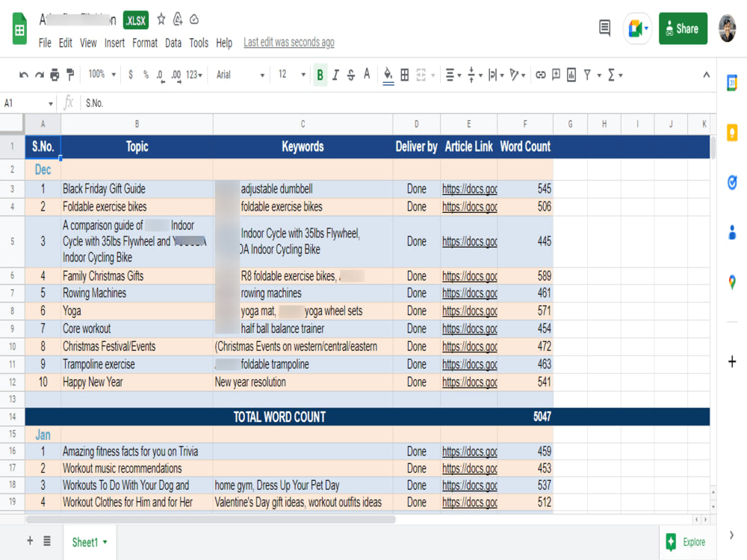
Task: Open the comment history icon
Action: [x=604, y=28]
